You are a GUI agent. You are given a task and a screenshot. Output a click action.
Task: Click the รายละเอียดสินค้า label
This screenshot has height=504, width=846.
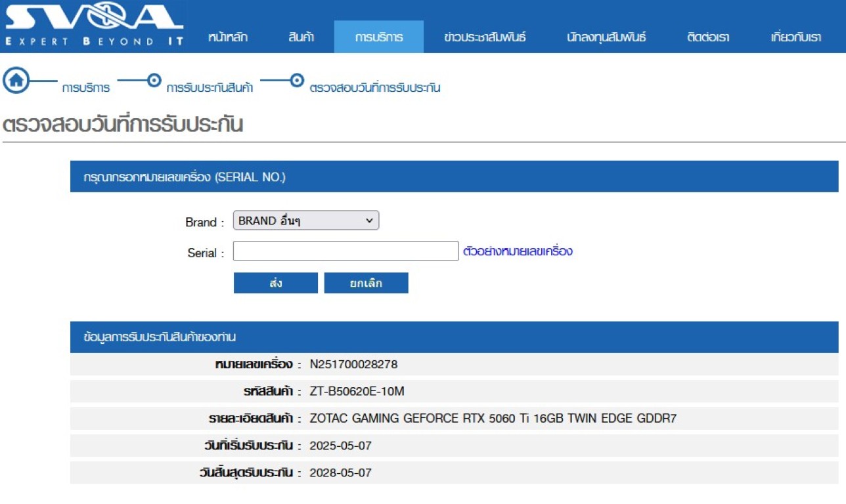250,419
